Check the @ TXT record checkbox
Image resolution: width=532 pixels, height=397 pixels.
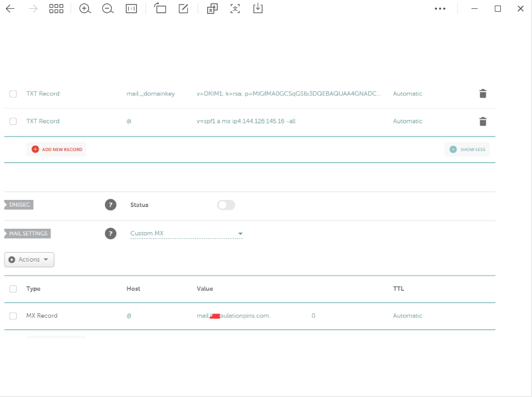(x=13, y=121)
